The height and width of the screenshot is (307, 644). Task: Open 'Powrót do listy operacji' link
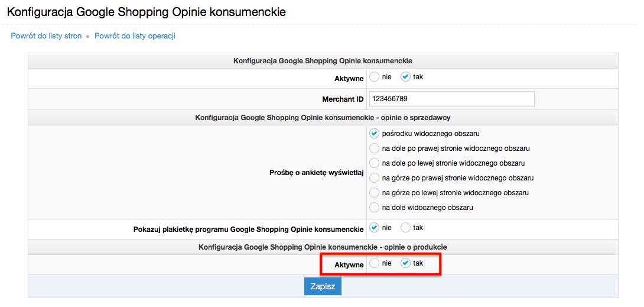click(x=135, y=35)
